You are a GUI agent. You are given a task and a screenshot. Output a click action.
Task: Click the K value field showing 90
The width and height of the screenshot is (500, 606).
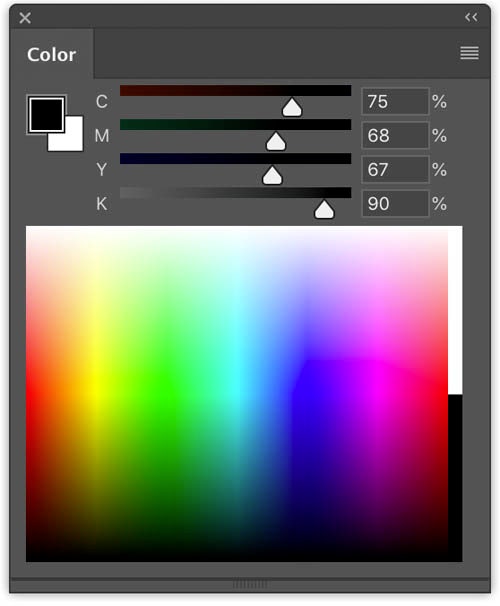(x=395, y=204)
